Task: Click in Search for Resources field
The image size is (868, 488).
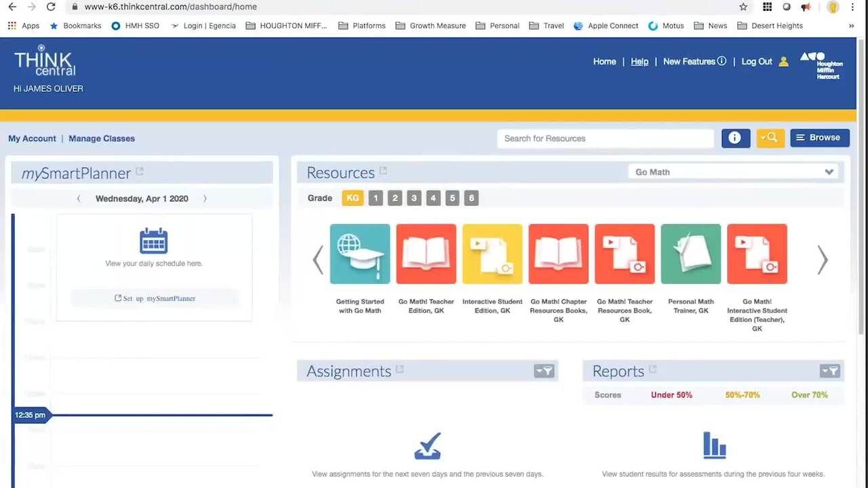Action: [x=606, y=138]
